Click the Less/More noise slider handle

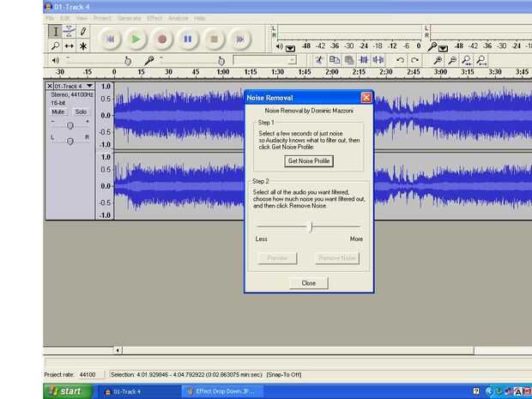point(311,227)
